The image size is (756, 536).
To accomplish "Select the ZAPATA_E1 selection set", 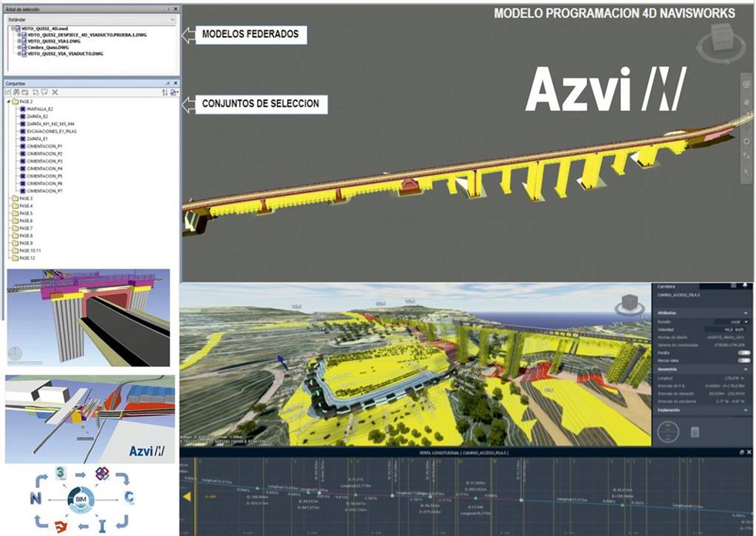I will [34, 139].
